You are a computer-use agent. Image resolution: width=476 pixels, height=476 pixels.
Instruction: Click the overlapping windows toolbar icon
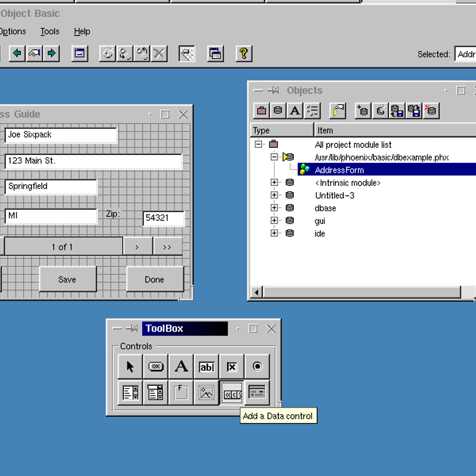pyautogui.click(x=215, y=53)
